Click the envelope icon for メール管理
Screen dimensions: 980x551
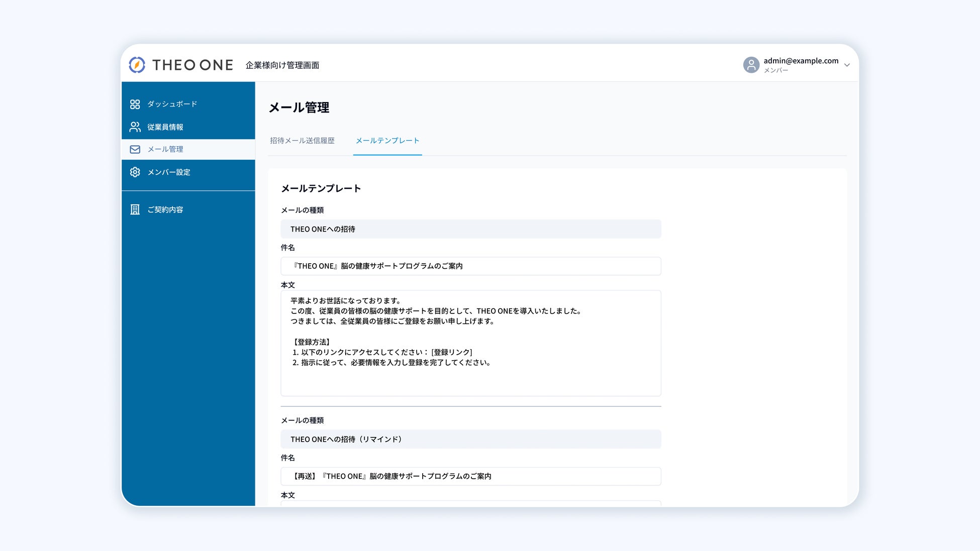click(x=135, y=149)
